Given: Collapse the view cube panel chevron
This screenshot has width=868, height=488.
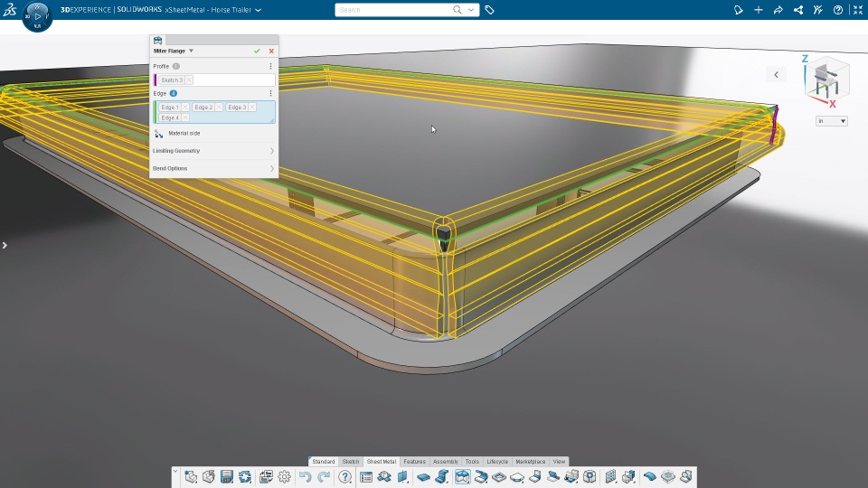Looking at the screenshot, I should [x=776, y=75].
